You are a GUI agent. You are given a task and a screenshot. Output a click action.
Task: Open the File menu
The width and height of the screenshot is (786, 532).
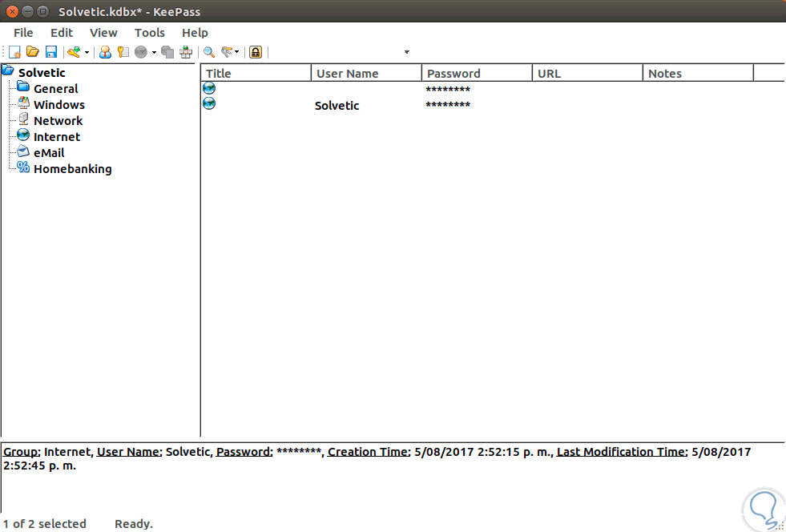[x=23, y=33]
